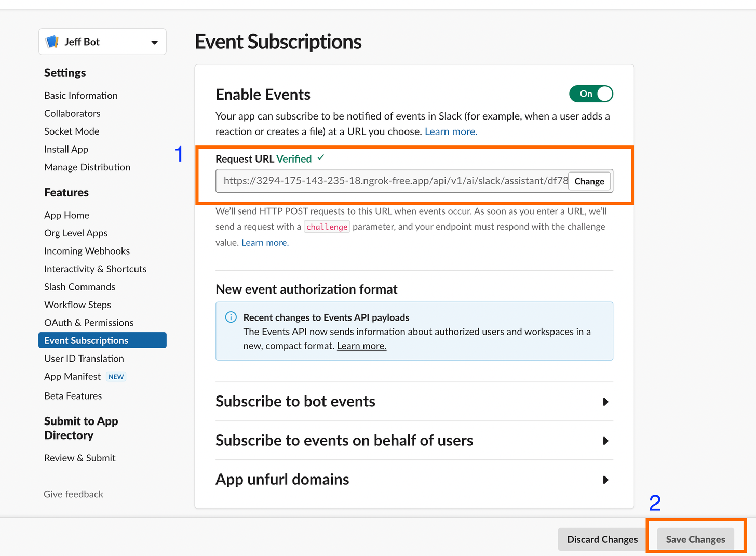Open Collaborators settings page
This screenshot has width=756, height=556.
(72, 113)
